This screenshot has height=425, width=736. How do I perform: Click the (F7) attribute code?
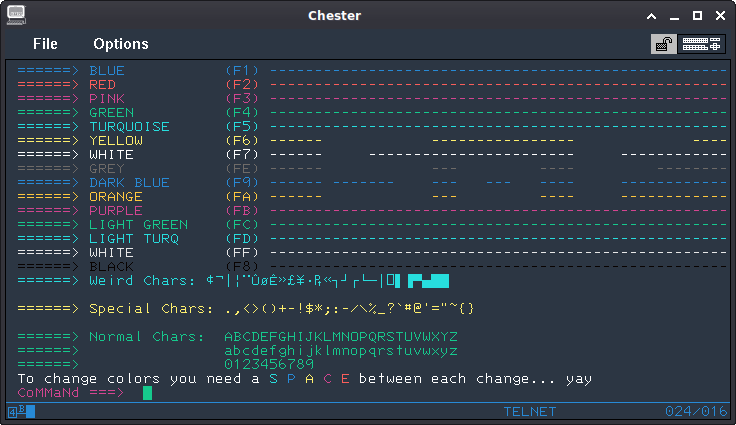pyautogui.click(x=242, y=155)
